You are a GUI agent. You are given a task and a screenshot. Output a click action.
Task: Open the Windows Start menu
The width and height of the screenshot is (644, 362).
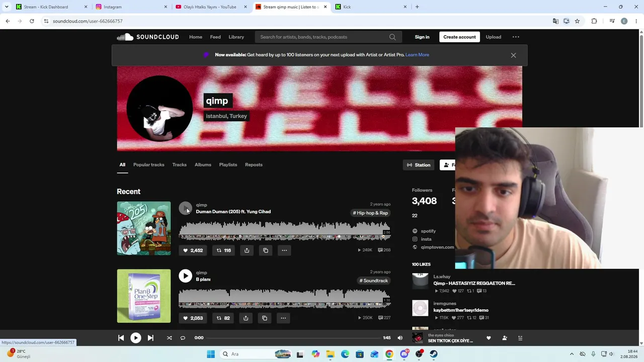[x=211, y=354]
